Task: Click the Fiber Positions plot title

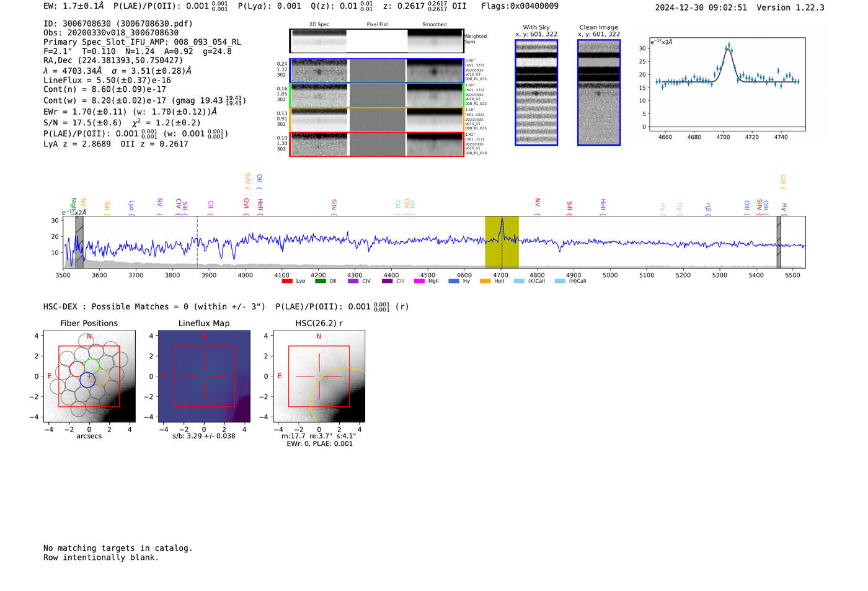Action: click(x=89, y=323)
